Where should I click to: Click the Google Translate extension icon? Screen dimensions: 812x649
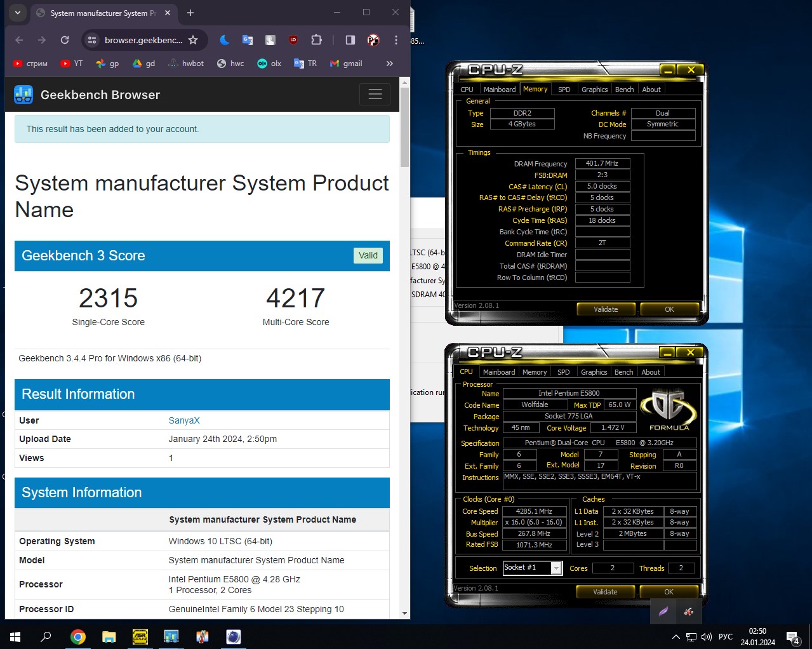[x=248, y=40]
